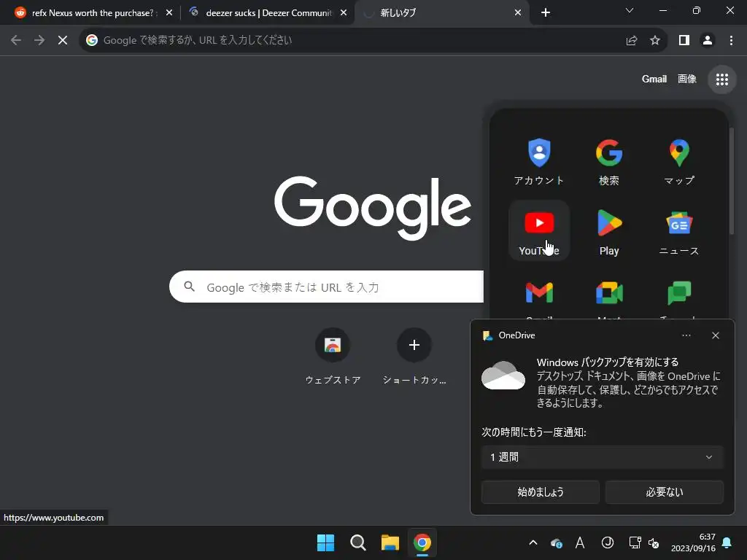747x560 pixels.
Task: Open Google Account (アカウント) app icon
Action: click(539, 161)
